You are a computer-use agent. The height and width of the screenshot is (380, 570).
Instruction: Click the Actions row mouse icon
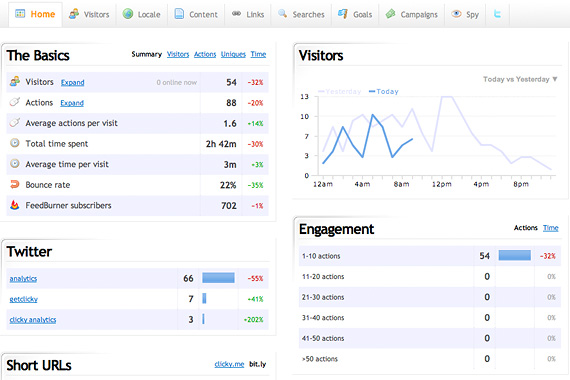click(x=15, y=102)
